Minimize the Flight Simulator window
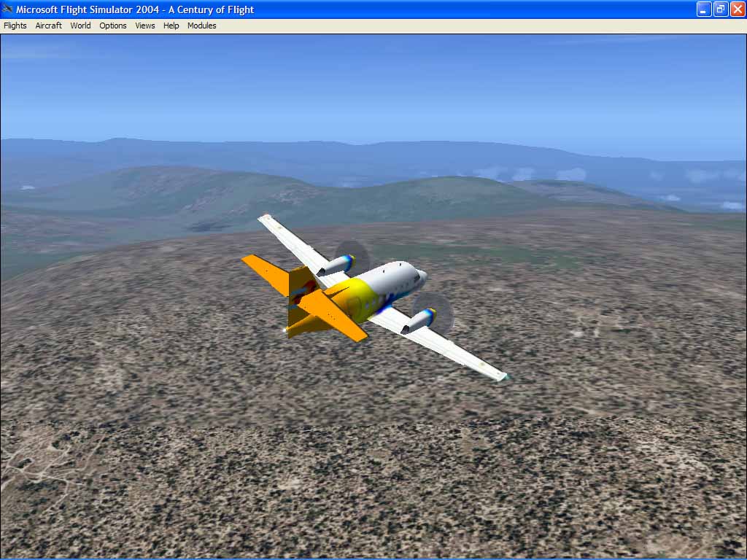The image size is (747, 560). [704, 9]
